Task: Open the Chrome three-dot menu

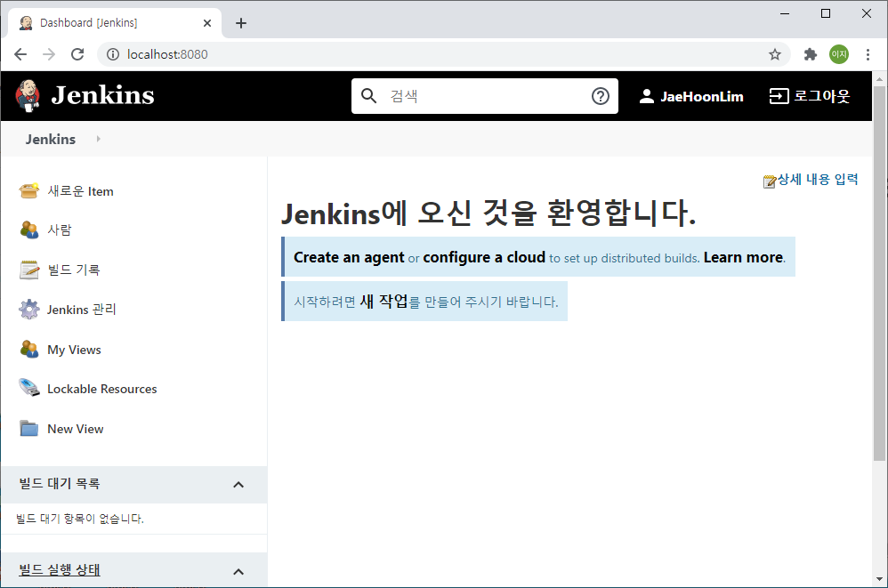Action: 868,54
